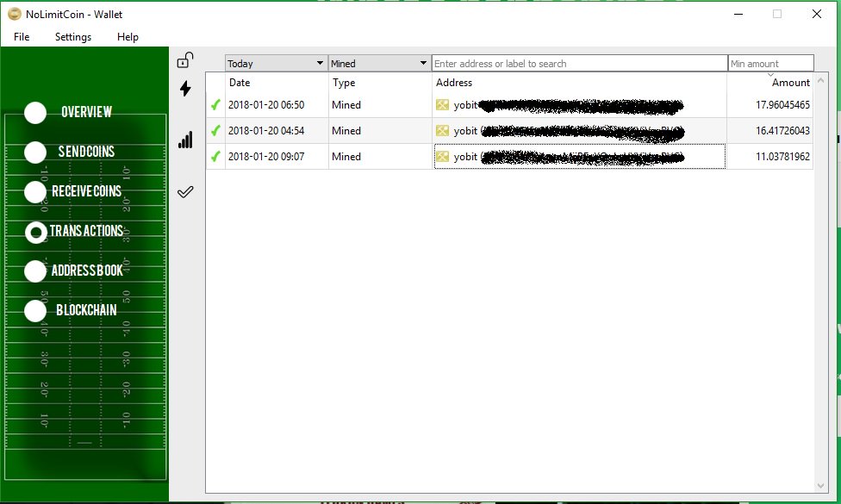Click green checkmark of 04:54 transaction
The image size is (841, 504).
215,131
